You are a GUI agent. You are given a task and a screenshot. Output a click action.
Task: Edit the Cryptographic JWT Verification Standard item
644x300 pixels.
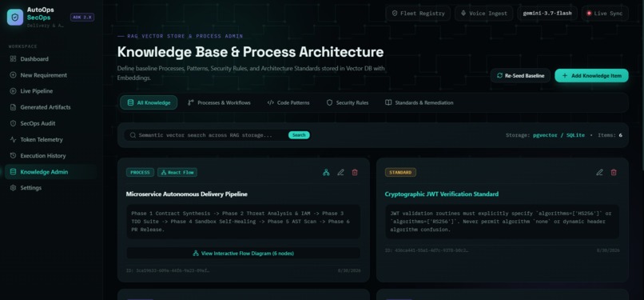click(x=599, y=173)
